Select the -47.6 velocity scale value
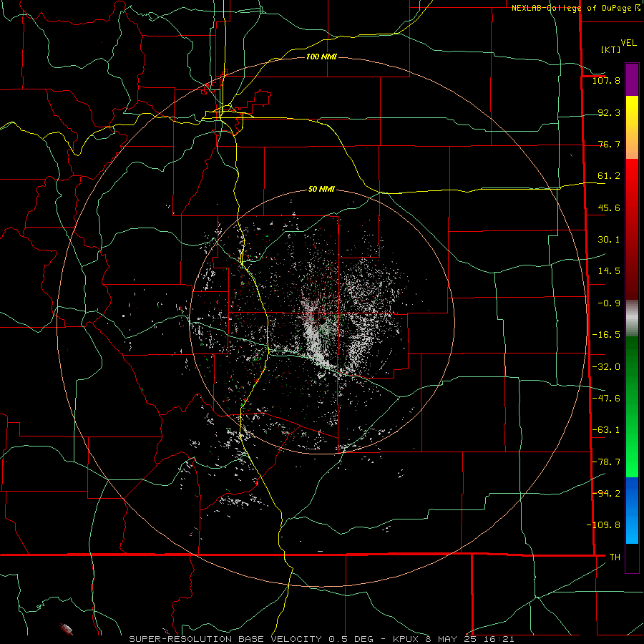The height and width of the screenshot is (644, 644). (606, 399)
